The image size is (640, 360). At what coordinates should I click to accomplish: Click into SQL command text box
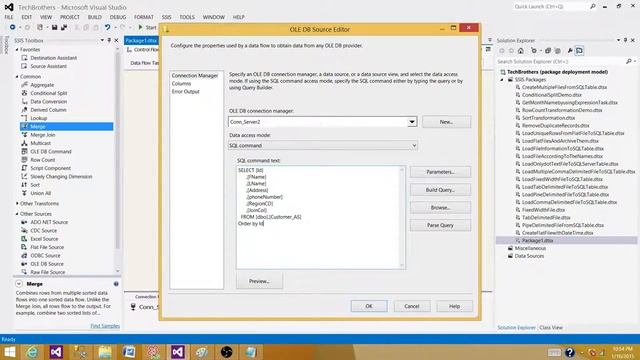point(320,217)
